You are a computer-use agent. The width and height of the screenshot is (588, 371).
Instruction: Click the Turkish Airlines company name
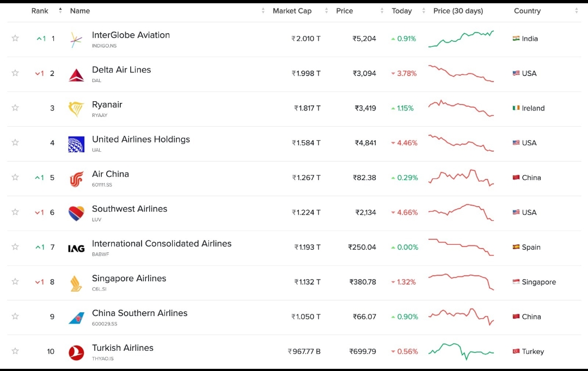[122, 348]
